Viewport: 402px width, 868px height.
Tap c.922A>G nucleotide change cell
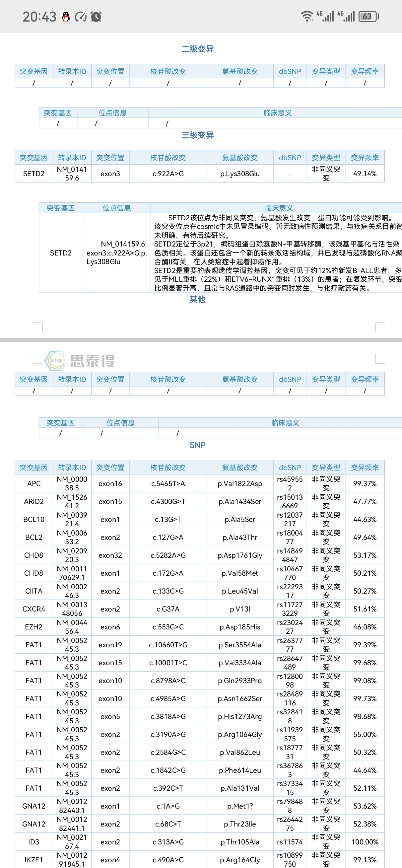tap(168, 174)
